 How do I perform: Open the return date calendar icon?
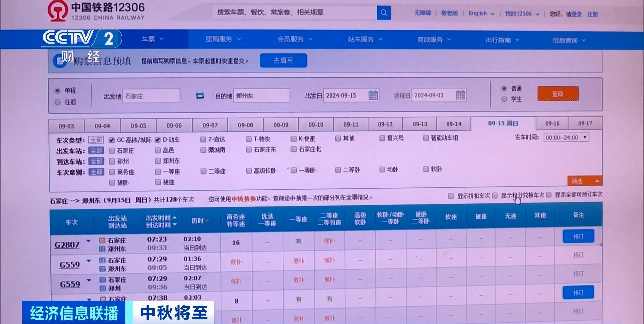click(461, 95)
